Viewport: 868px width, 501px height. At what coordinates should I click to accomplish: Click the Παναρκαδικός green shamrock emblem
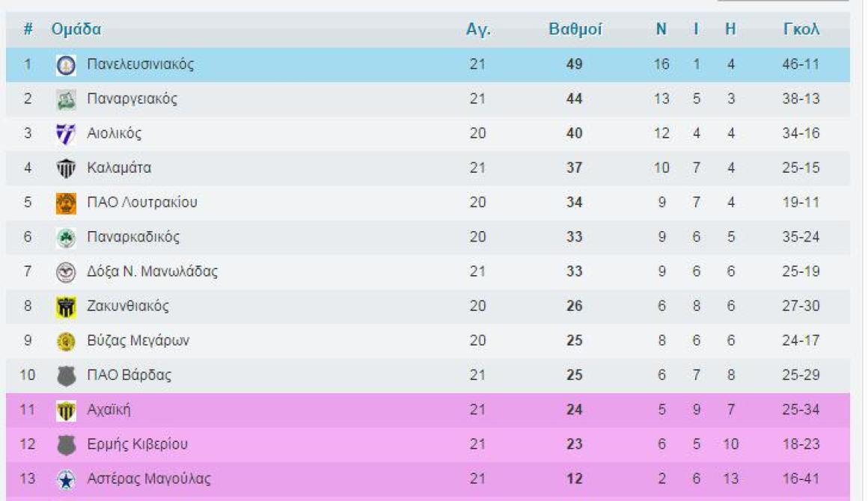pyautogui.click(x=66, y=238)
